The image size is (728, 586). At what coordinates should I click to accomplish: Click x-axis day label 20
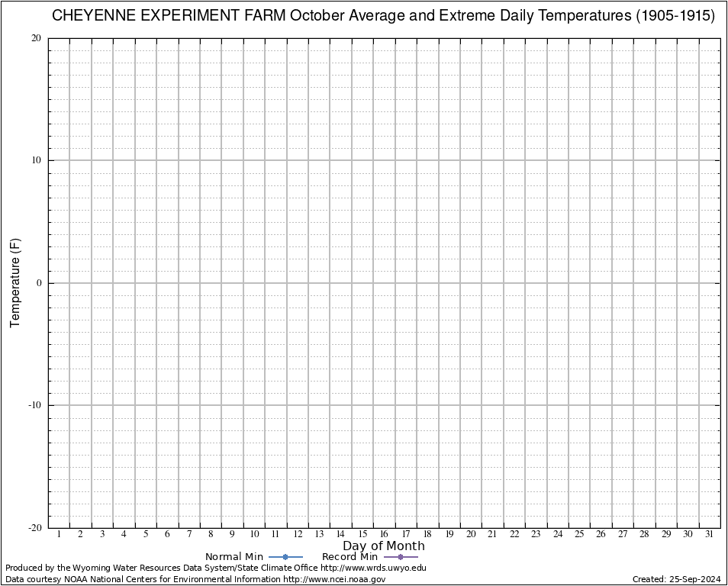click(472, 534)
